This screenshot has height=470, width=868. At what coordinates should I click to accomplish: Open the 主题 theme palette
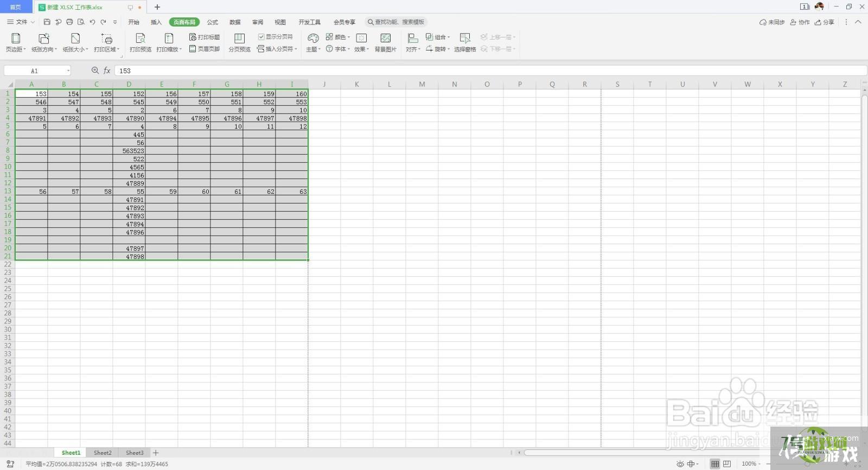313,42
